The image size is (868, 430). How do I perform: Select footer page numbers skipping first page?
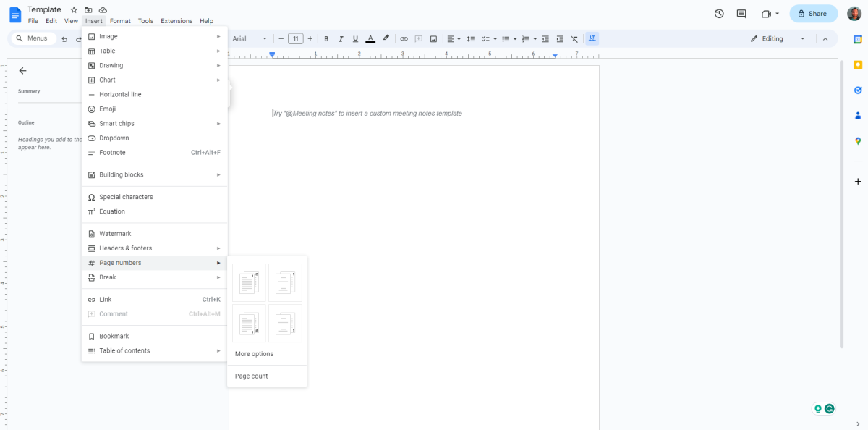tap(285, 323)
